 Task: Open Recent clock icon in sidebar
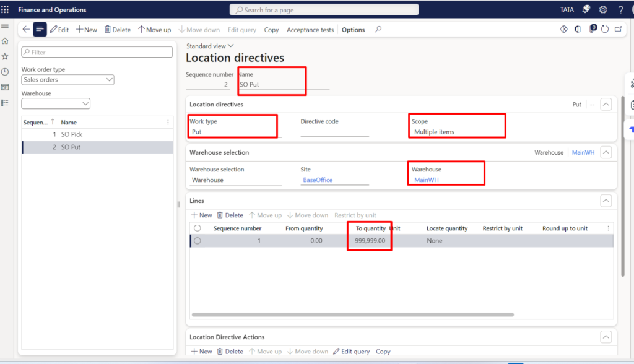point(5,72)
